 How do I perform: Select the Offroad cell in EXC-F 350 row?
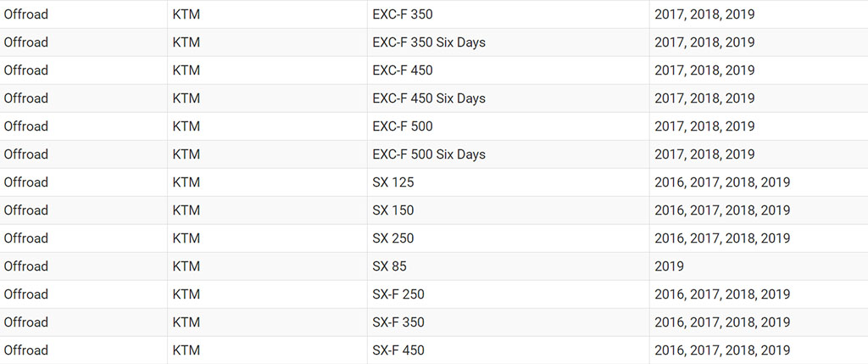(84, 14)
